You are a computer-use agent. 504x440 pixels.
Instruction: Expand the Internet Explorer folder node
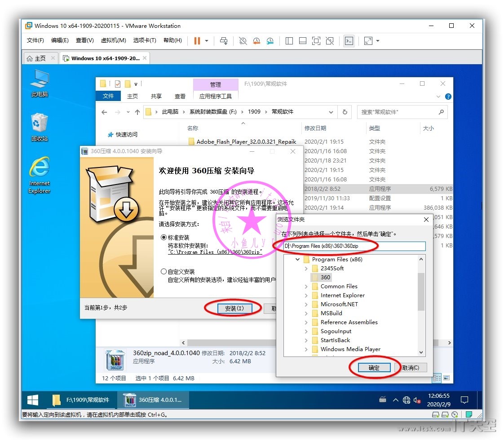coord(306,295)
